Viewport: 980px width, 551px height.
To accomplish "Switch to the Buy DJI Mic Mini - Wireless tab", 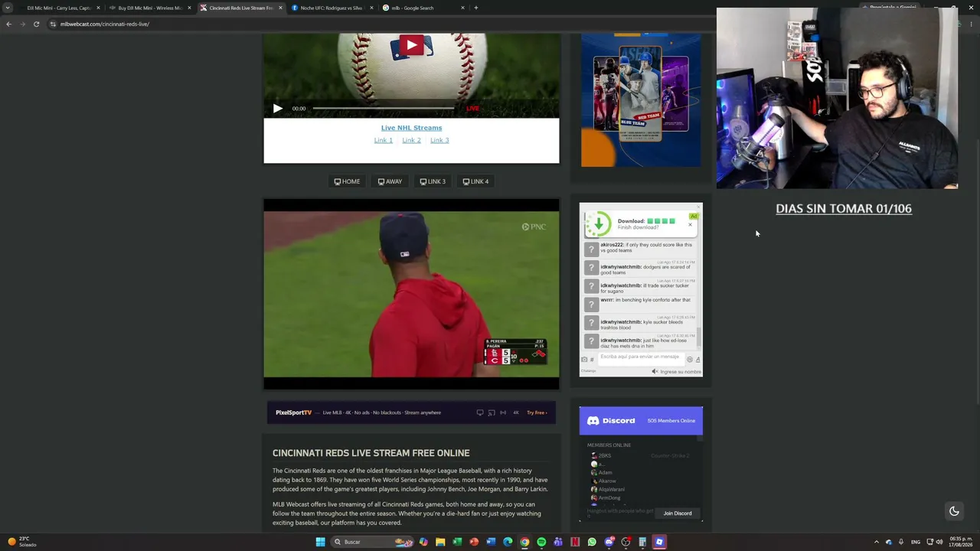I will click(150, 8).
